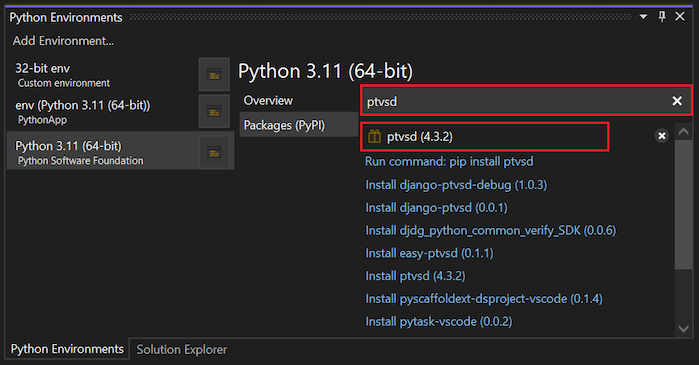
Task: Install django-ptvsd-debug (1.0.3)
Action: 456,185
